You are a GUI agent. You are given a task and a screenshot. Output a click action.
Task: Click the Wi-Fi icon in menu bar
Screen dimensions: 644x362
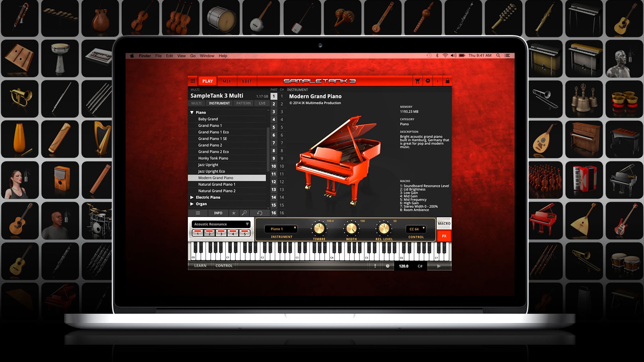pyautogui.click(x=445, y=56)
